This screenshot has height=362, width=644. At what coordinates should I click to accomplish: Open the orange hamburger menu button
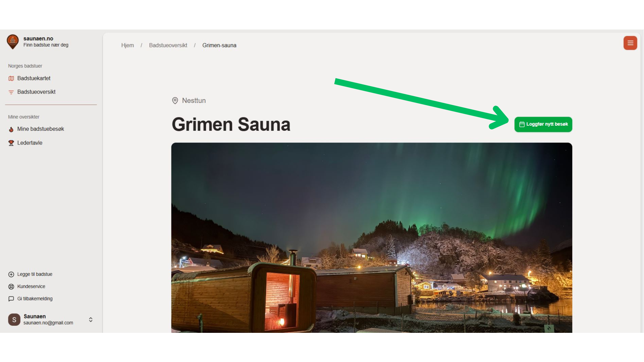pos(630,43)
